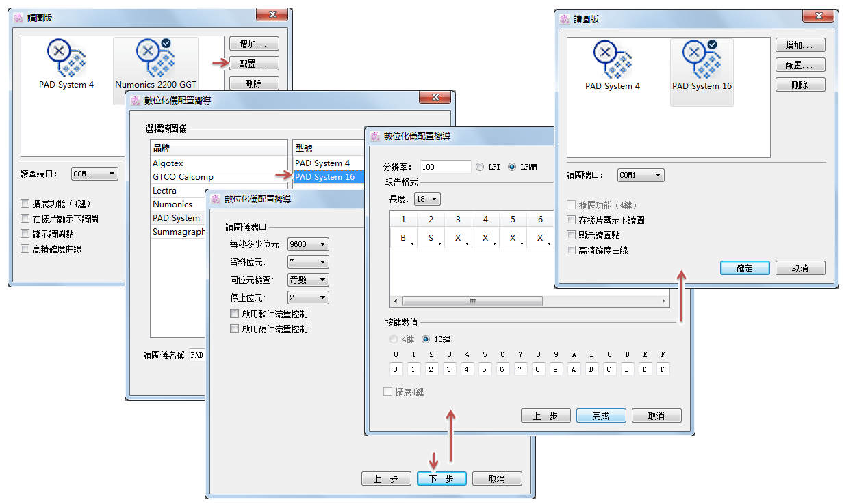
Task: Expand the 長度 dropdown showing 18
Action: (427, 199)
